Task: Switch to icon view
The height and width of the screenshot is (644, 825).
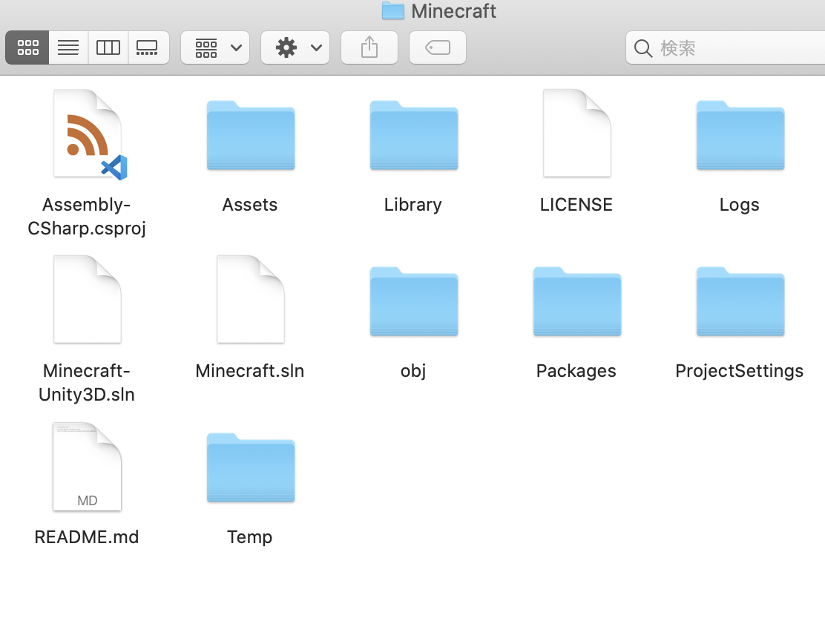Action: [27, 47]
